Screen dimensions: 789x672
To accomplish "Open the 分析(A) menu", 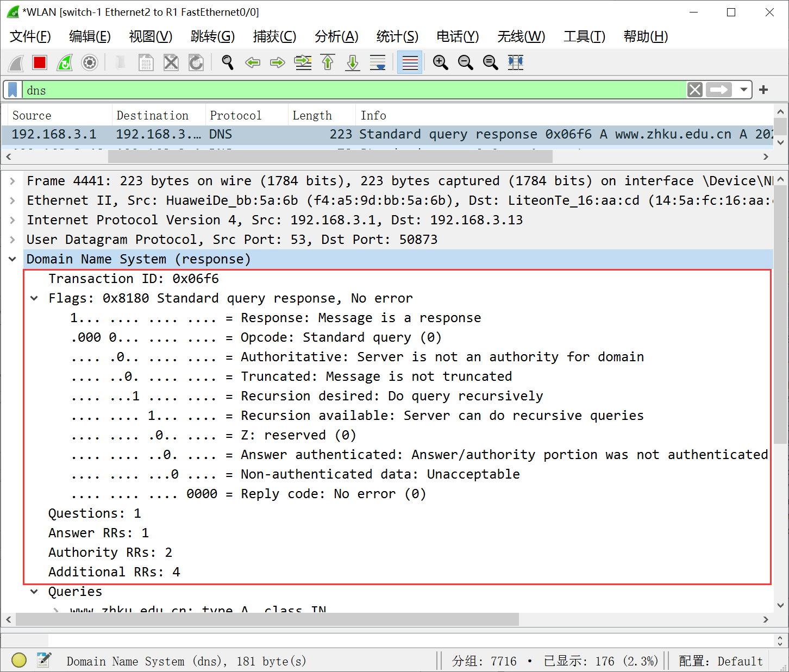I will (336, 36).
